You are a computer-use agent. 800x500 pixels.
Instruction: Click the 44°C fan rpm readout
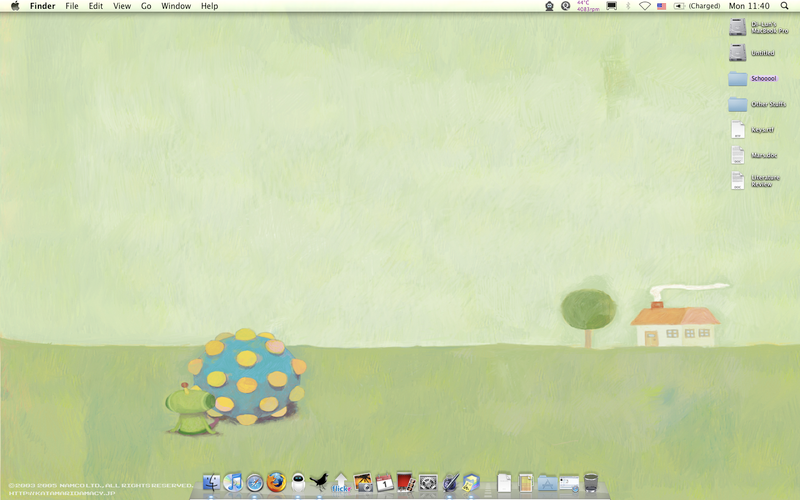coord(588,6)
